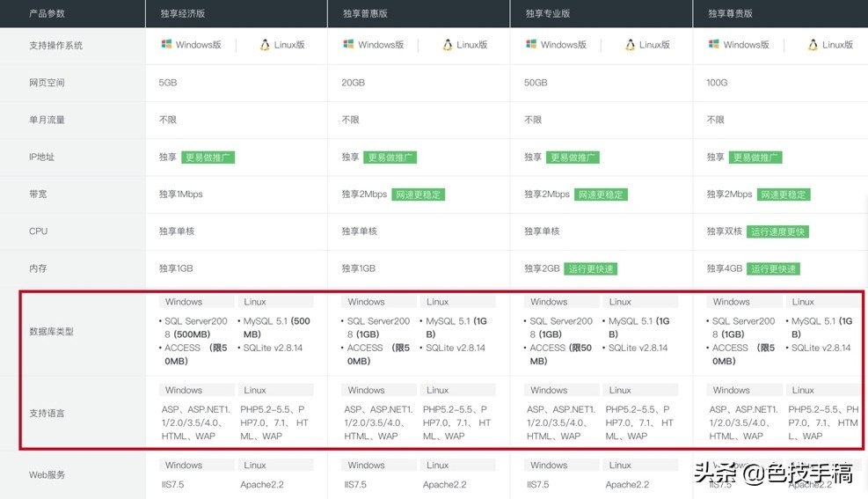Viewport: 868px width, 499px height.
Task: Click the 内存 row label
Action: (x=38, y=268)
